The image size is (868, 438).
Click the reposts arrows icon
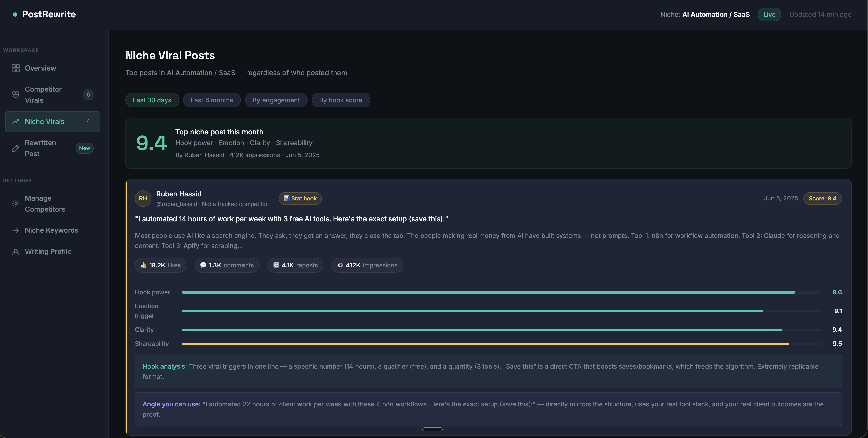276,265
